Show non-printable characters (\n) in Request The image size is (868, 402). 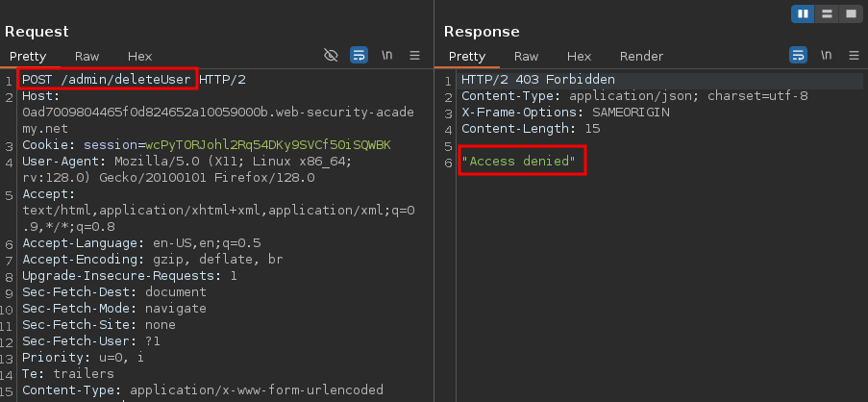[386, 56]
